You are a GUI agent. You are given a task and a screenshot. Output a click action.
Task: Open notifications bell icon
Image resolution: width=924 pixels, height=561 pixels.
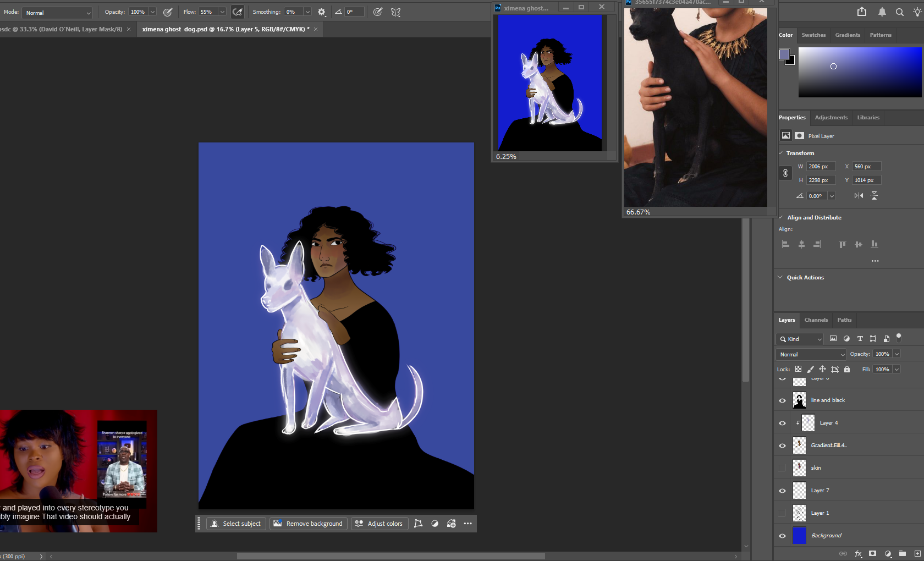(882, 12)
